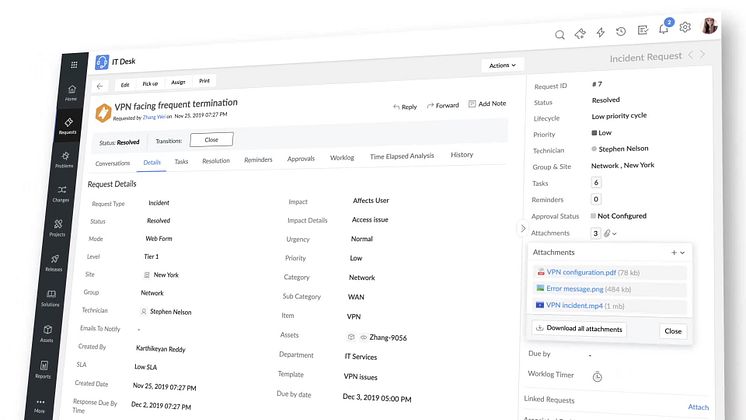The height and width of the screenshot is (420, 746).
Task: Open the recent history clock icon
Action: click(x=621, y=32)
